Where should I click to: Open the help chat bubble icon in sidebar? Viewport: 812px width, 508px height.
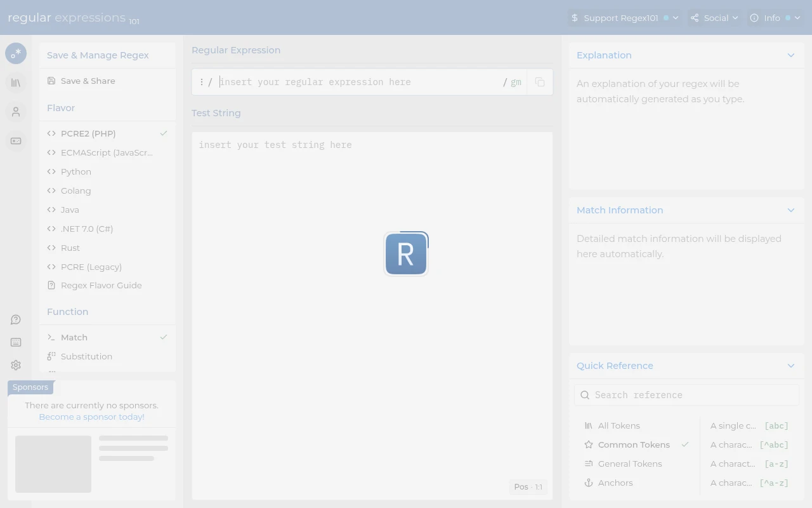tap(16, 319)
